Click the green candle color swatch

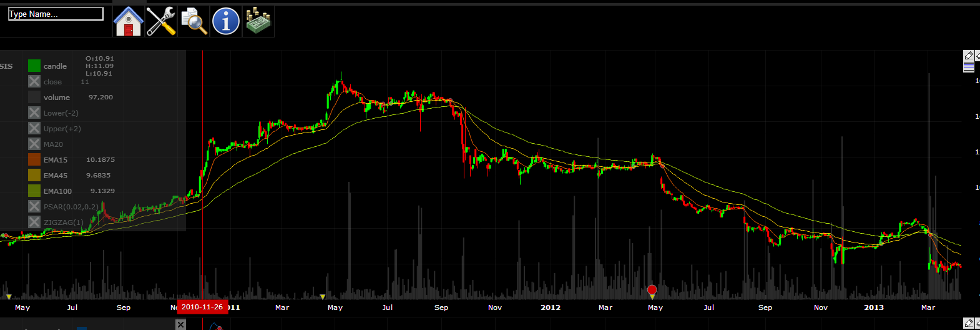click(34, 66)
